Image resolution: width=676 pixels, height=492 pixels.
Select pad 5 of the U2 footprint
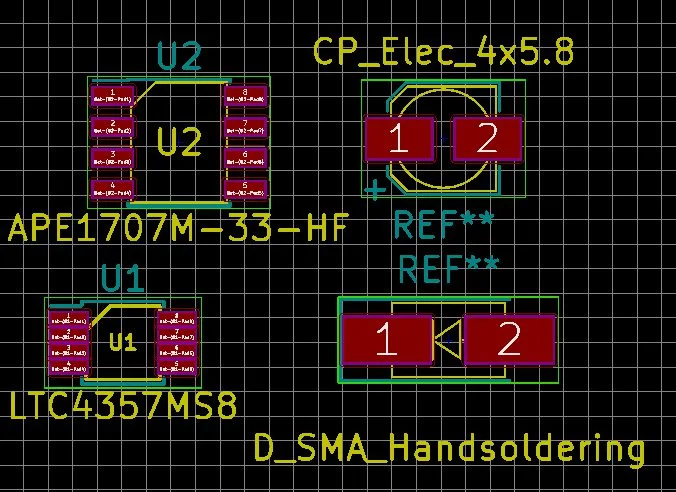click(245, 190)
